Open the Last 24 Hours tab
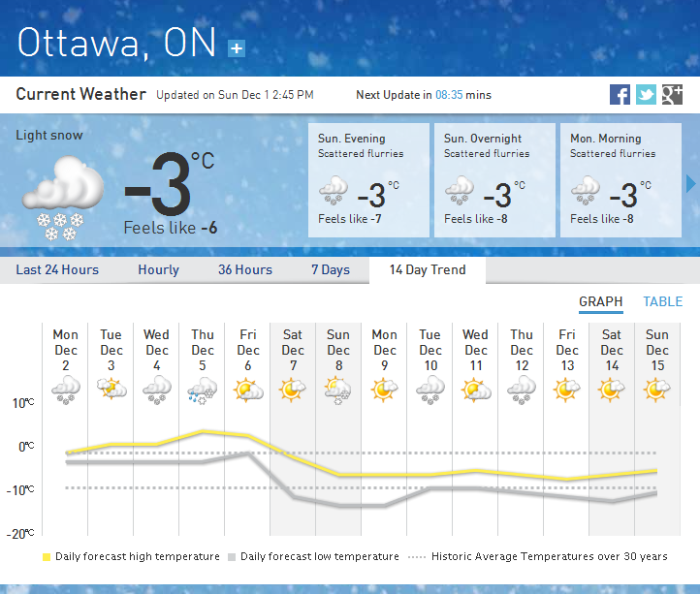The height and width of the screenshot is (594, 700). [57, 269]
